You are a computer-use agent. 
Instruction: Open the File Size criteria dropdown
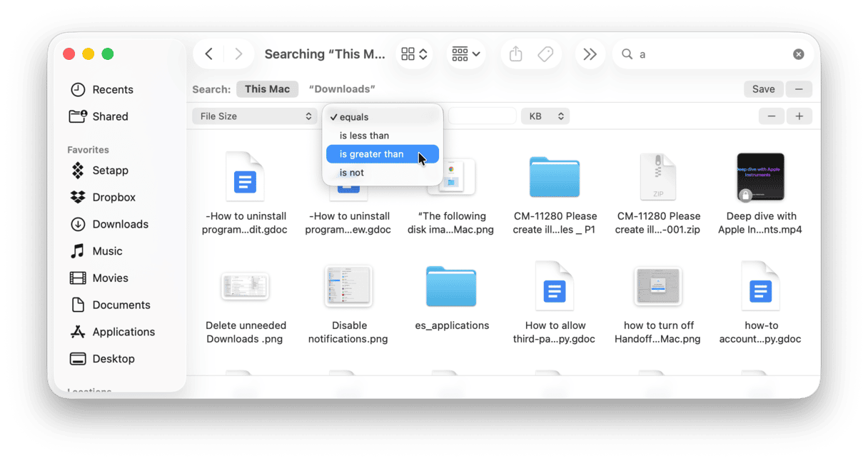(x=255, y=116)
